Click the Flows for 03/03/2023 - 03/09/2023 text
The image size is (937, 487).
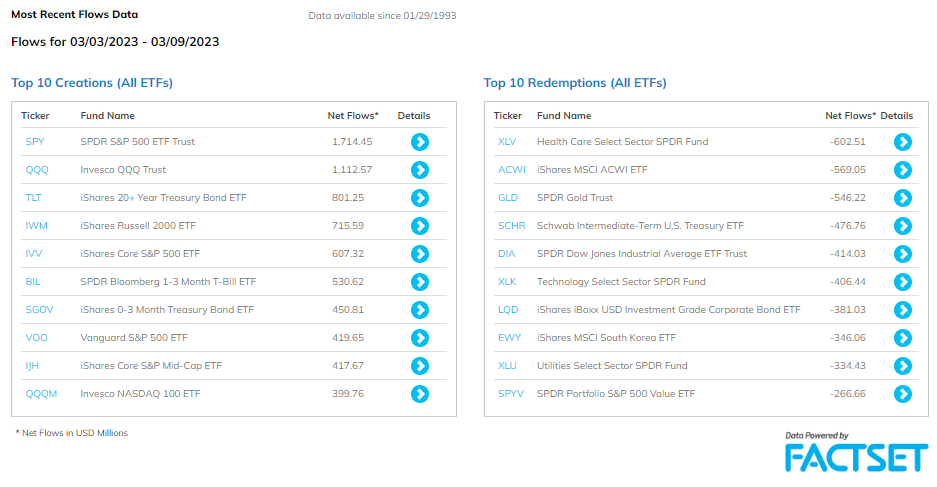pyautogui.click(x=115, y=42)
